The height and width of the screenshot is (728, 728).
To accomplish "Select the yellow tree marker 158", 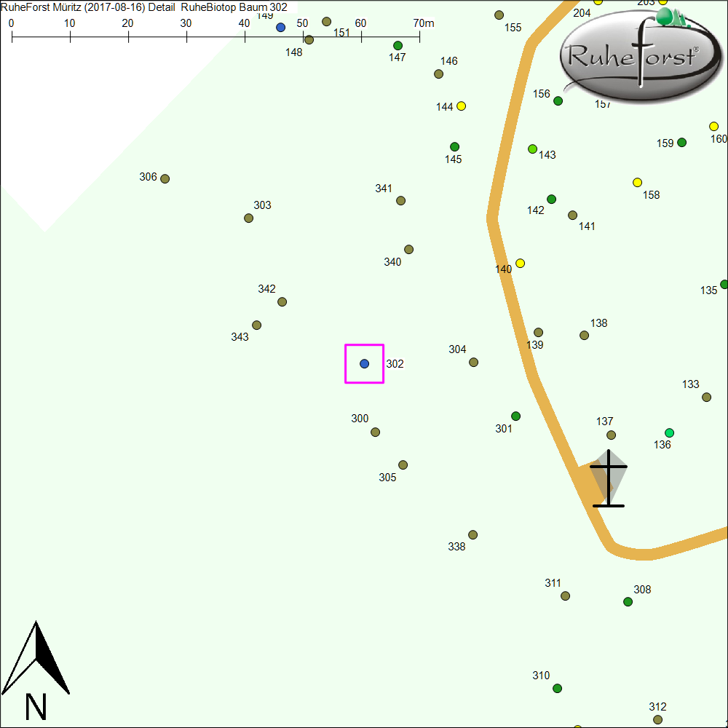I will 637,183.
